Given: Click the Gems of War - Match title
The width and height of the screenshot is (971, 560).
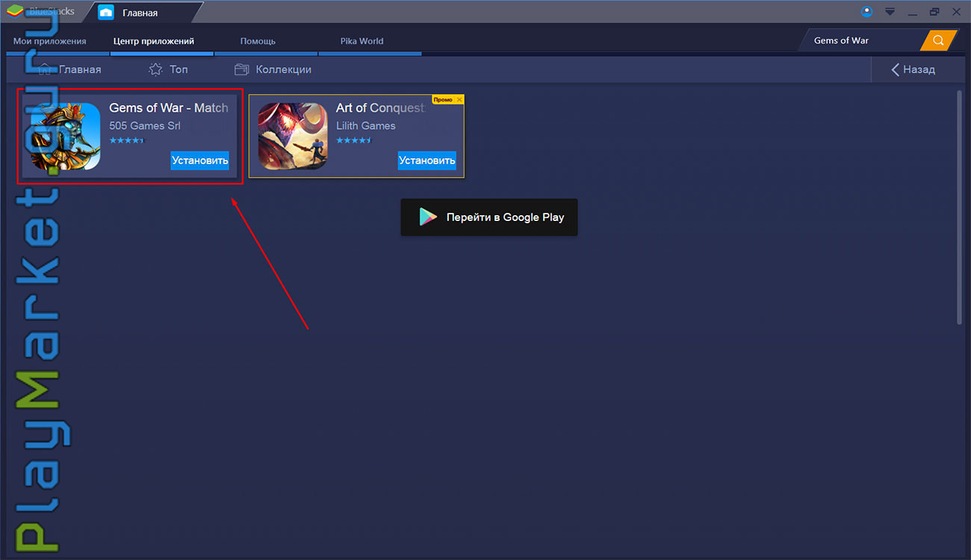Looking at the screenshot, I should point(169,108).
